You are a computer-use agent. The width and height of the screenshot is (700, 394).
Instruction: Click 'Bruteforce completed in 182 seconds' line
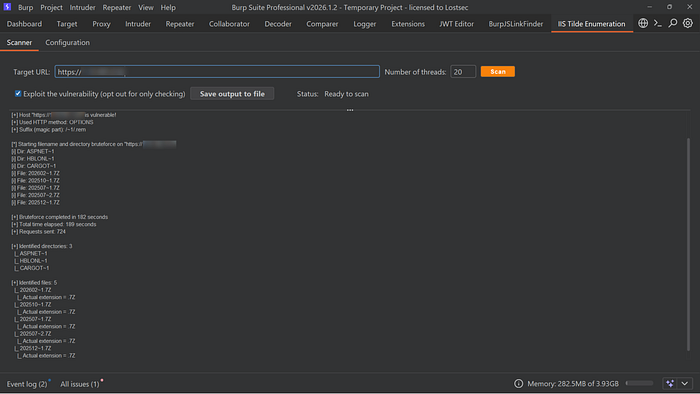tap(59, 217)
